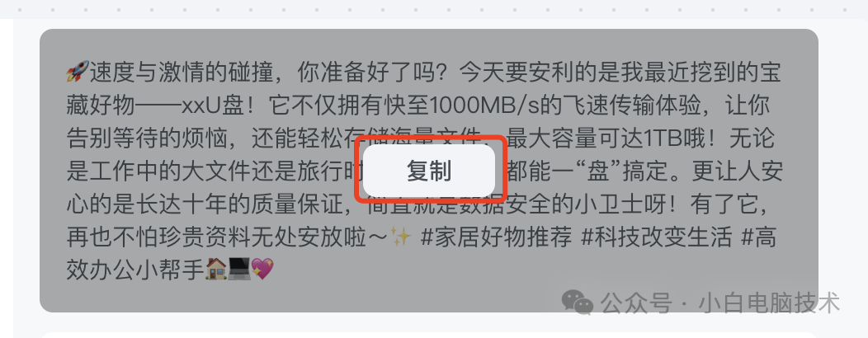This screenshot has height=338, width=868.
Task: Click the xxU盘 product name text
Action: click(x=211, y=106)
